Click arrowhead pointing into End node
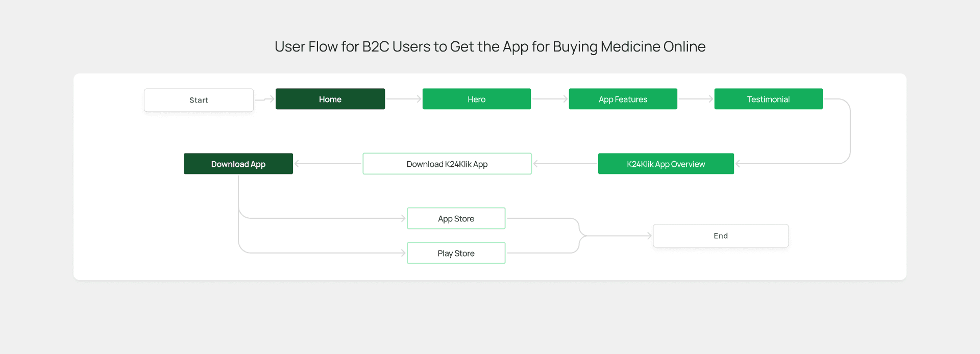The image size is (980, 354). point(649,236)
